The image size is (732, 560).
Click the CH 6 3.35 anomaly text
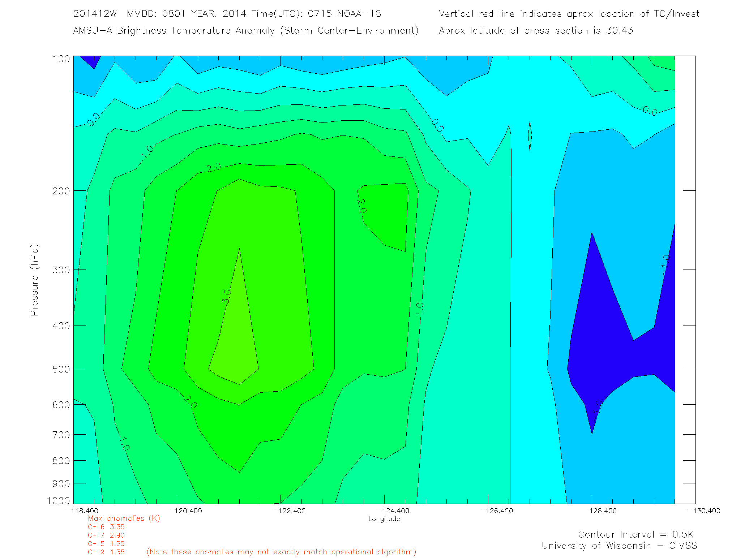tap(106, 527)
